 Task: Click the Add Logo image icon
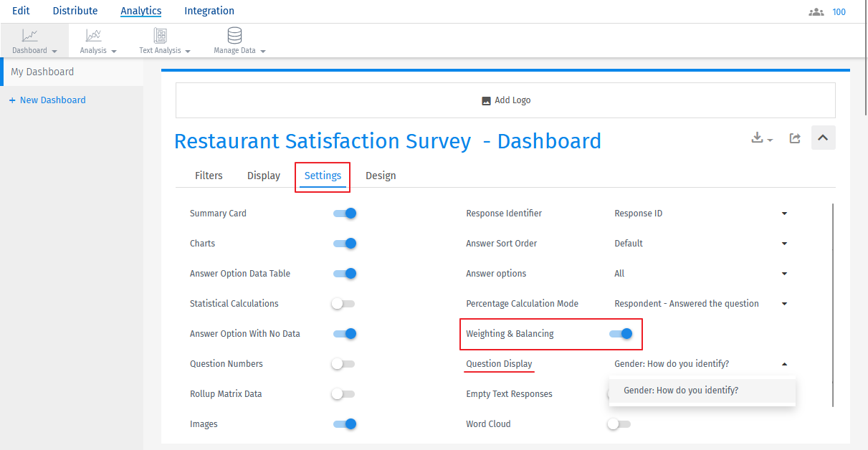(486, 100)
